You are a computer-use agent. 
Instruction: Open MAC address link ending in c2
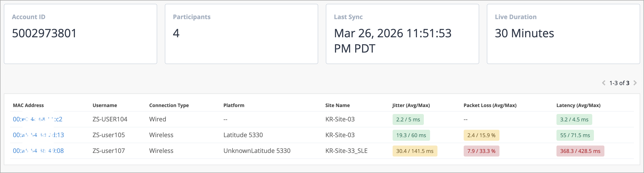(x=37, y=119)
